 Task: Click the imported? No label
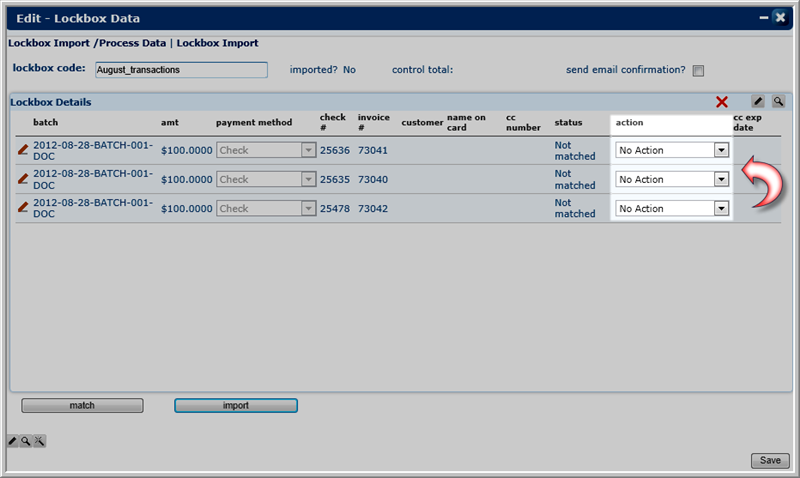click(322, 70)
